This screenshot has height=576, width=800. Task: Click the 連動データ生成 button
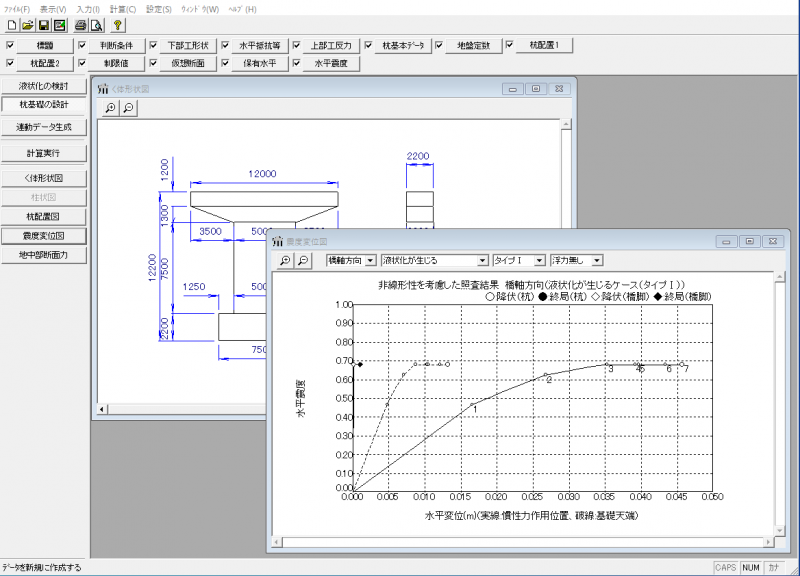pos(44,127)
